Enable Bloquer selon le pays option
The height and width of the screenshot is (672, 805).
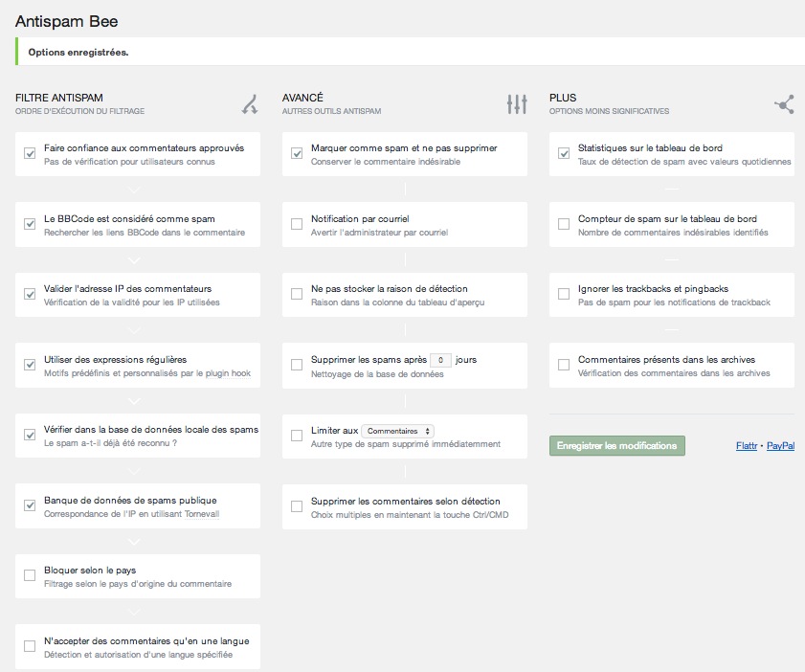(30, 575)
